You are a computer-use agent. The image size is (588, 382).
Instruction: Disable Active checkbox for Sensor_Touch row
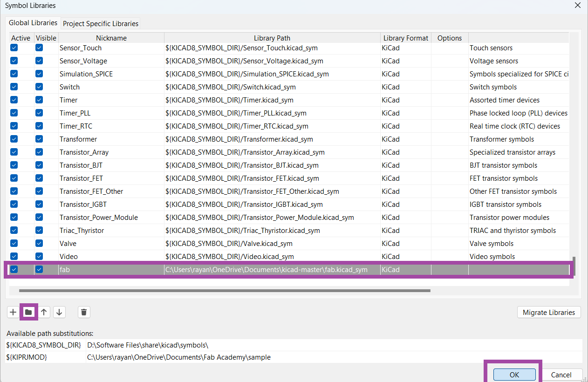click(x=14, y=48)
